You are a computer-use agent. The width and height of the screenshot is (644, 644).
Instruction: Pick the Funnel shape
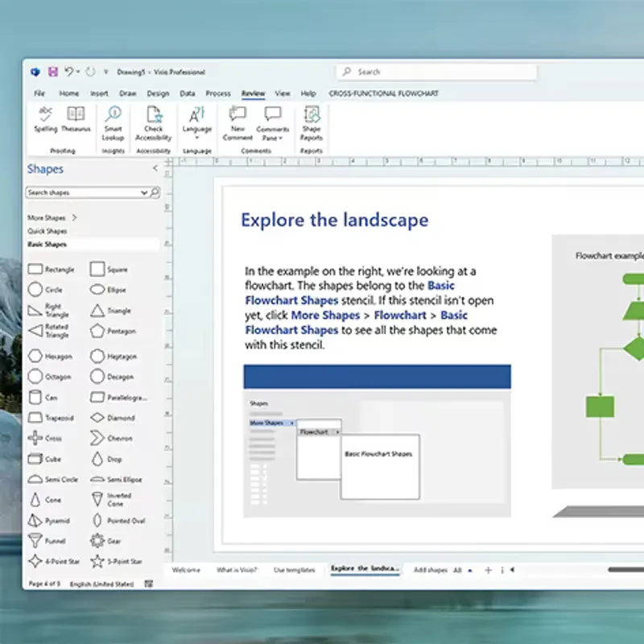click(x=47, y=541)
